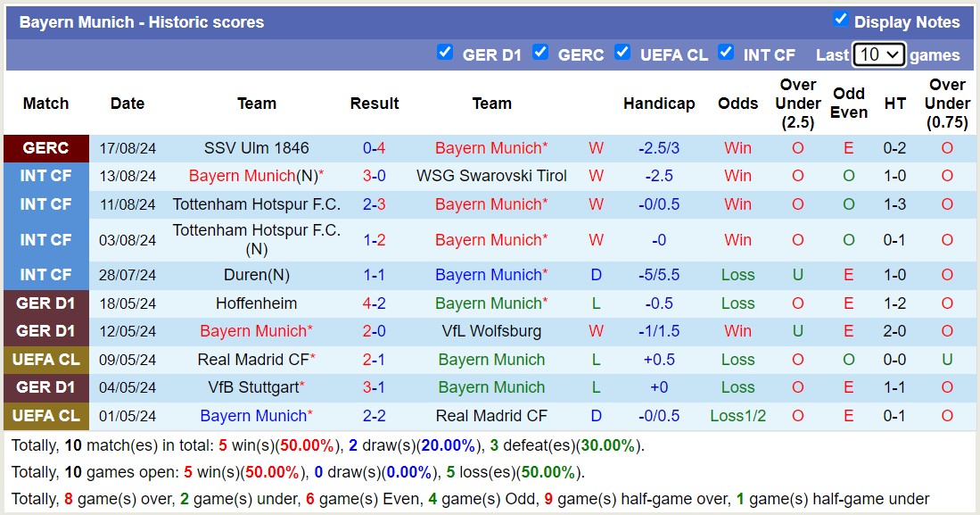This screenshot has width=980, height=515.
Task: Click the INT CF badge on Tottenham row
Action: pyautogui.click(x=45, y=204)
